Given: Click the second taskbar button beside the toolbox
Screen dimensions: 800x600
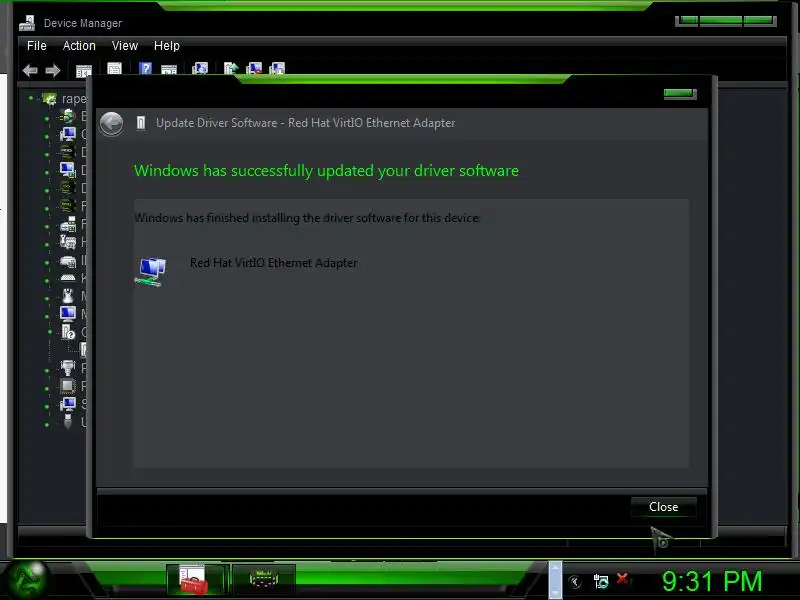Looking at the screenshot, I should click(264, 580).
